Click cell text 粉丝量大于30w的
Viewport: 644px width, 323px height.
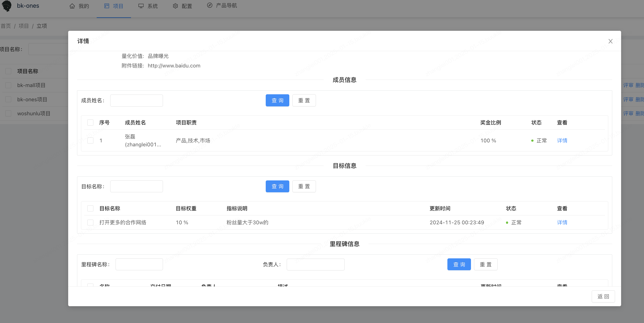tap(248, 223)
